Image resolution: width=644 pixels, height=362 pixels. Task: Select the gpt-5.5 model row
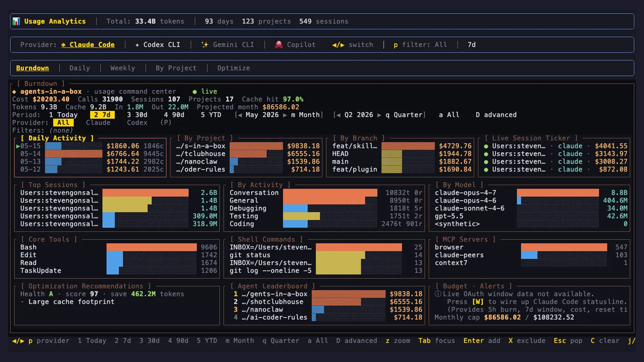(x=531, y=216)
